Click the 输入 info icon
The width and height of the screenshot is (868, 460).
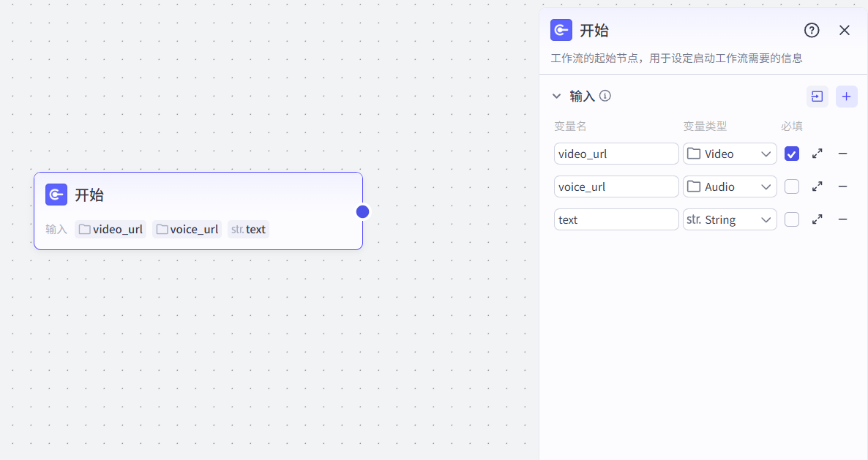[605, 96]
